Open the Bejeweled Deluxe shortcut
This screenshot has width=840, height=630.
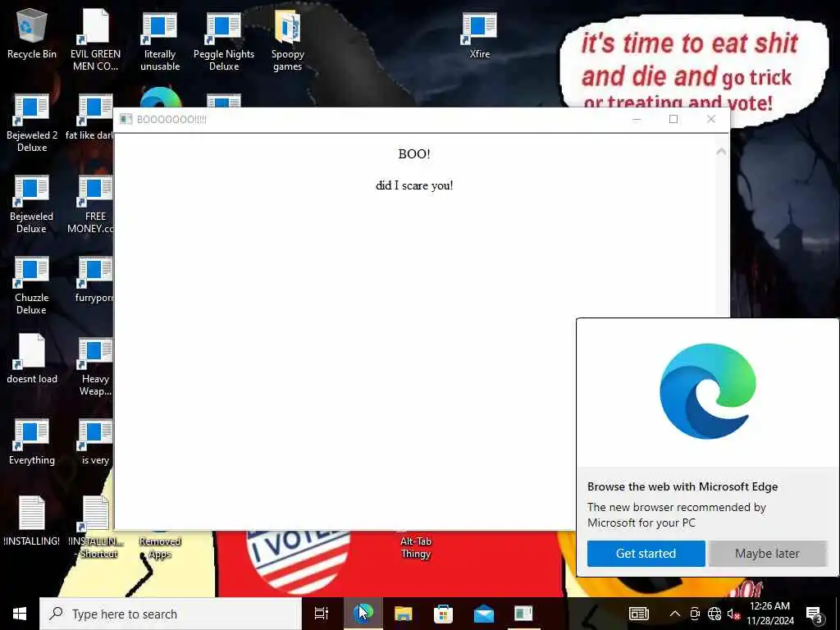click(x=32, y=204)
